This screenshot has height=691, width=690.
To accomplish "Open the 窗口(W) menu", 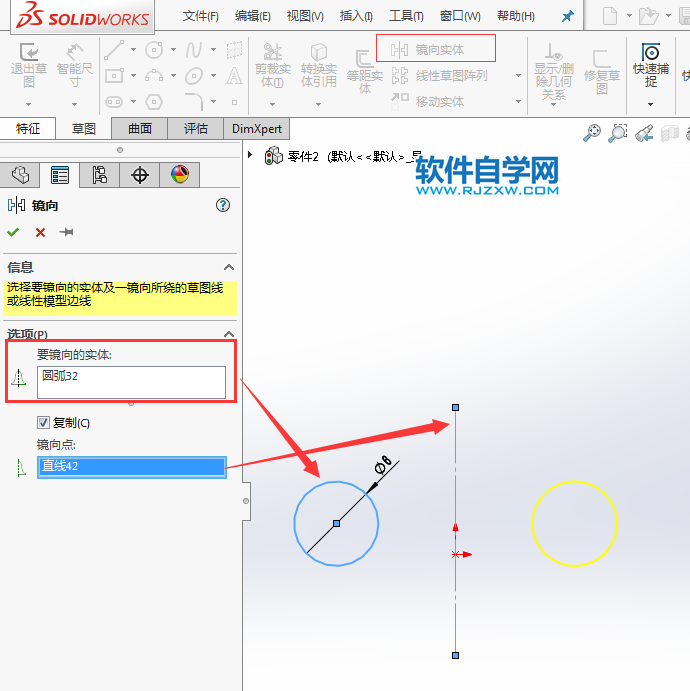I will click(460, 16).
